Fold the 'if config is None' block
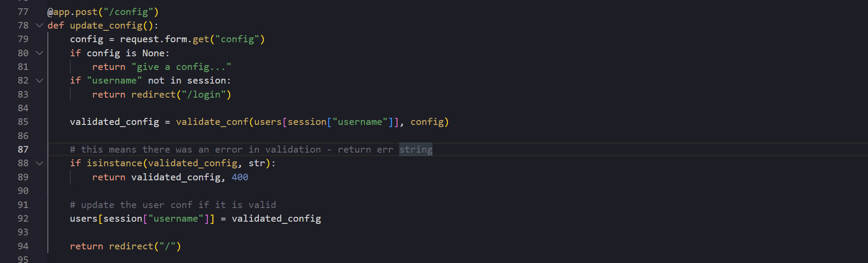Viewport: 868px width, 263px height. click(40, 53)
